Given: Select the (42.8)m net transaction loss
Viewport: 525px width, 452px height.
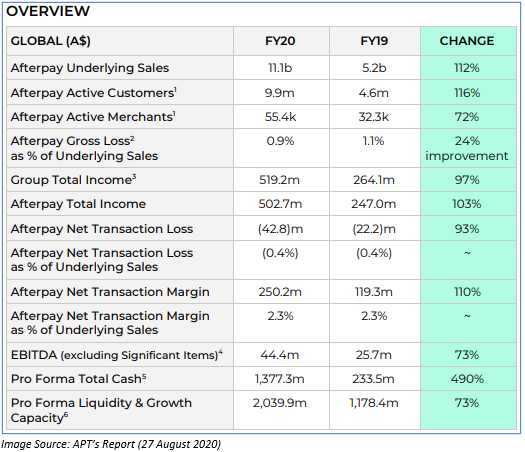Looking at the screenshot, I should (x=280, y=229).
